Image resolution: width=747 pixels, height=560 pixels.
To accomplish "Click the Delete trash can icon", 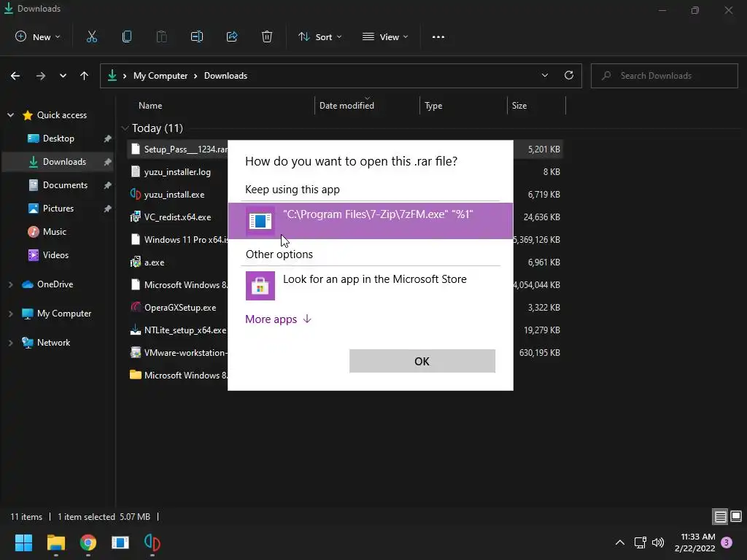I will point(267,36).
